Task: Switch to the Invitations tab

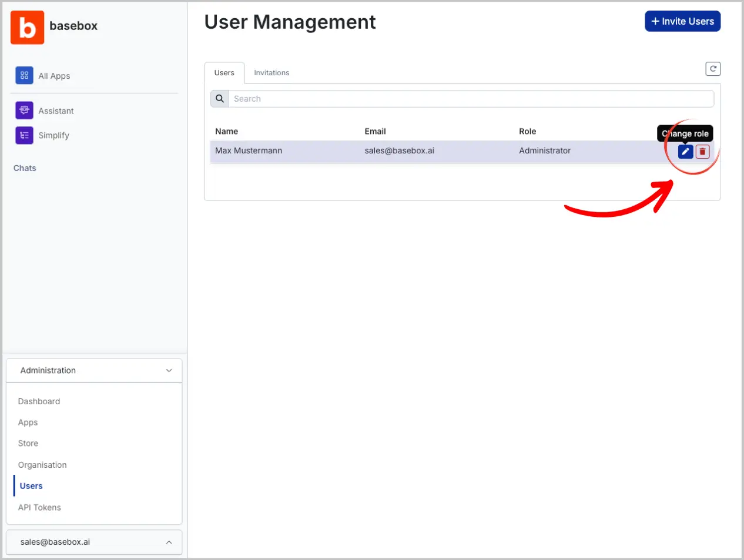Action: [272, 73]
